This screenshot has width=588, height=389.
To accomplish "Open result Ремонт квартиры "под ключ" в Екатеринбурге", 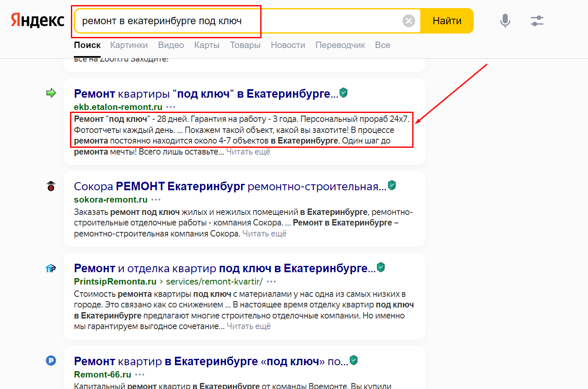I will click(x=206, y=93).
